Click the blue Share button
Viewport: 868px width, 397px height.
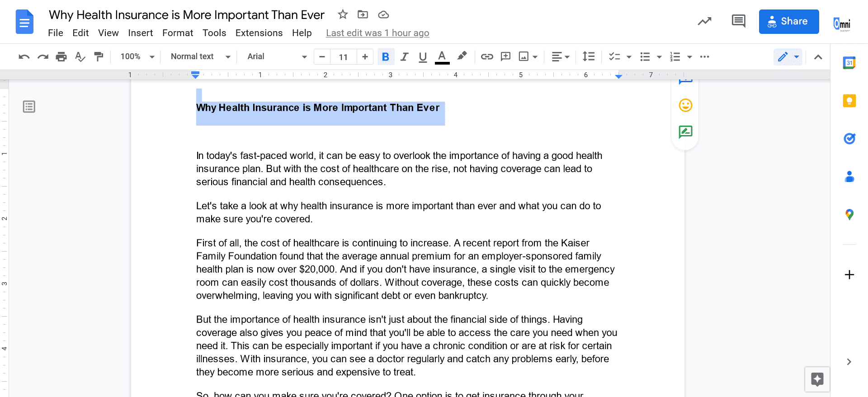(788, 21)
